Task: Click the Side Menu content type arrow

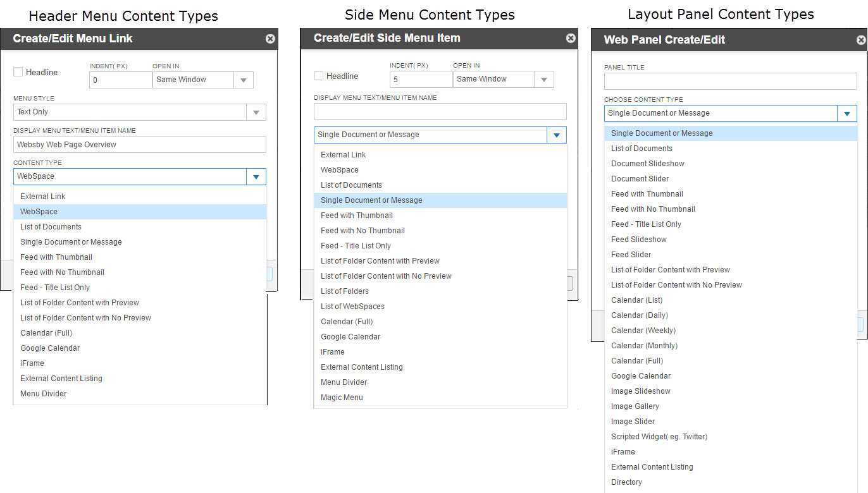Action: [x=556, y=135]
